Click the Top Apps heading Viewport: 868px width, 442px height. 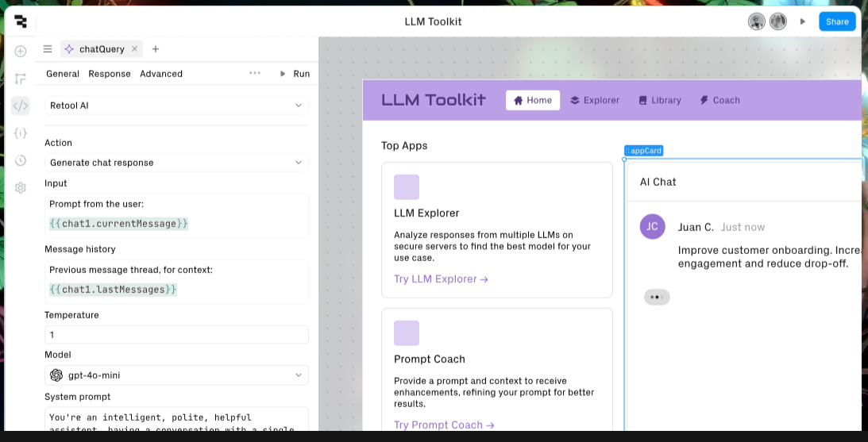(x=404, y=145)
